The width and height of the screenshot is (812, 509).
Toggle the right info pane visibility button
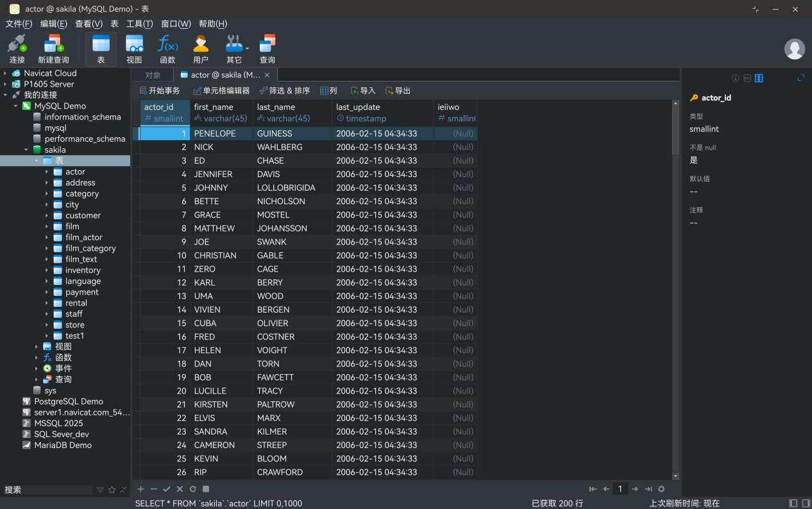click(x=806, y=503)
